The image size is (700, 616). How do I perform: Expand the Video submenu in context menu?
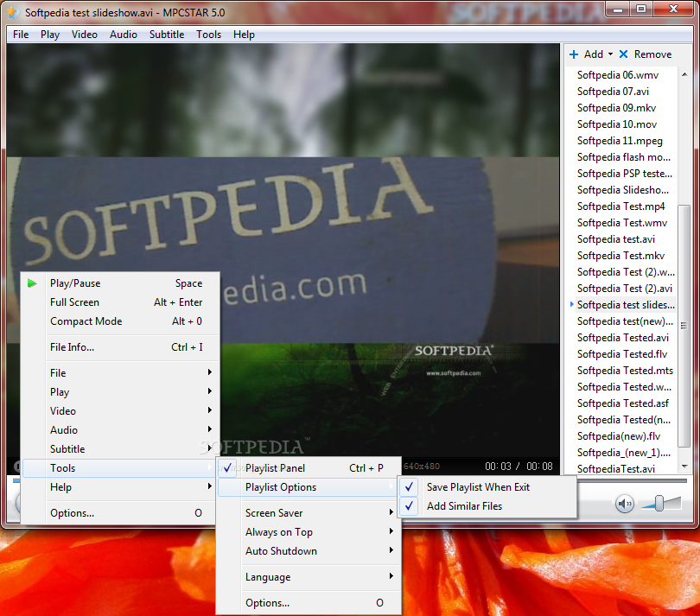(121, 411)
